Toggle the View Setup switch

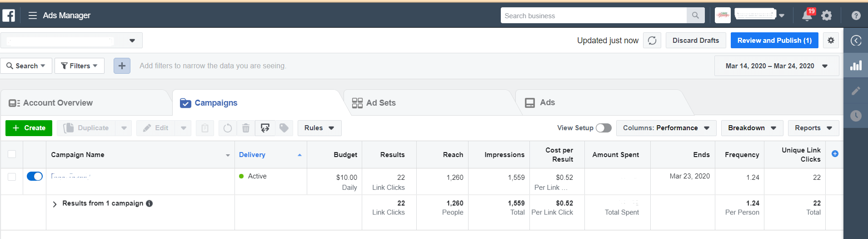pyautogui.click(x=604, y=128)
